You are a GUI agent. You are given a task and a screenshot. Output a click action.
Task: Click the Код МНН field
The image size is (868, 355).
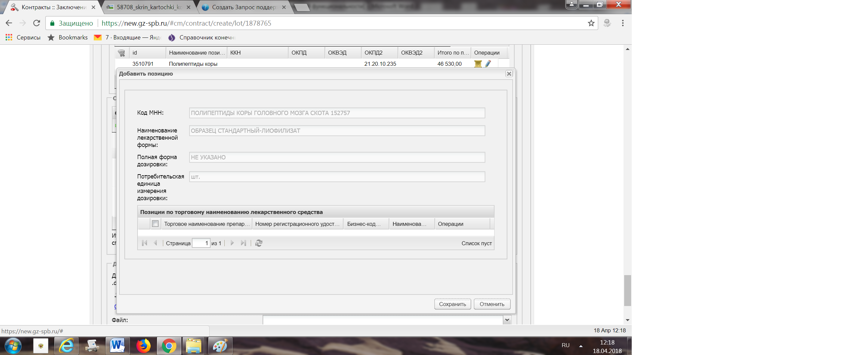(x=337, y=113)
